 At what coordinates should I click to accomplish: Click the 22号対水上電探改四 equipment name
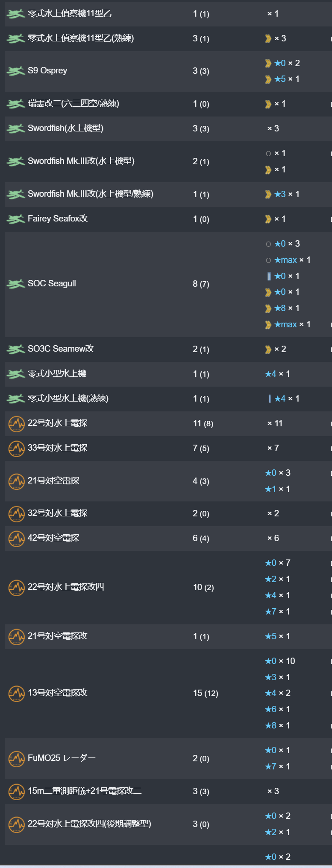(x=66, y=587)
